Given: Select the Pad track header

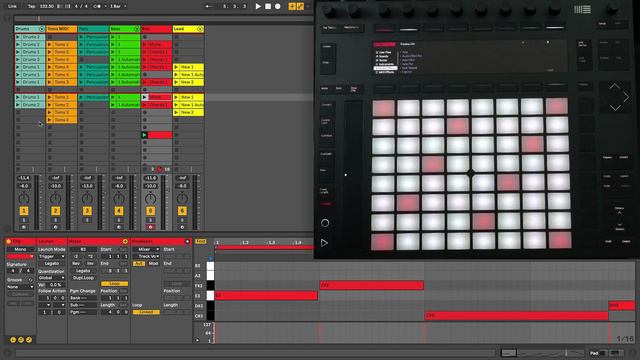Looking at the screenshot, I should click(156, 29).
